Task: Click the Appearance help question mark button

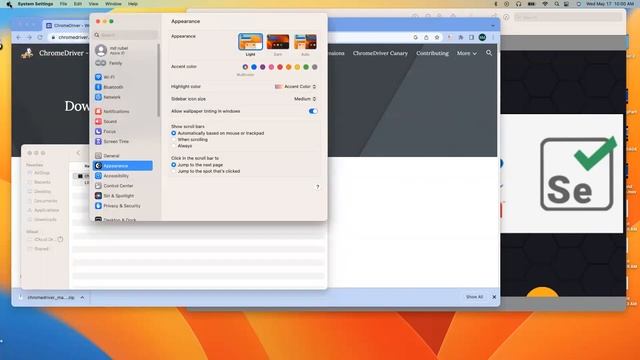Action: click(317, 187)
